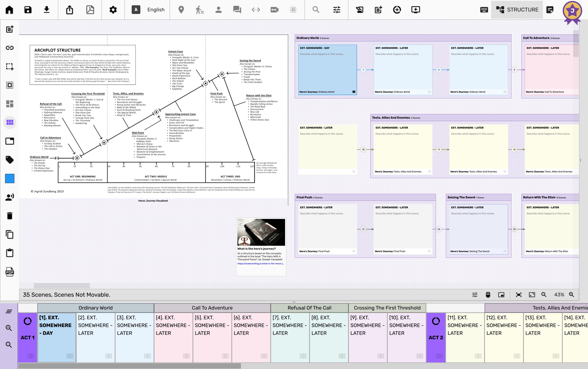Toggle the keyboard icon in top bar
The width and height of the screenshot is (588, 369).
(484, 10)
